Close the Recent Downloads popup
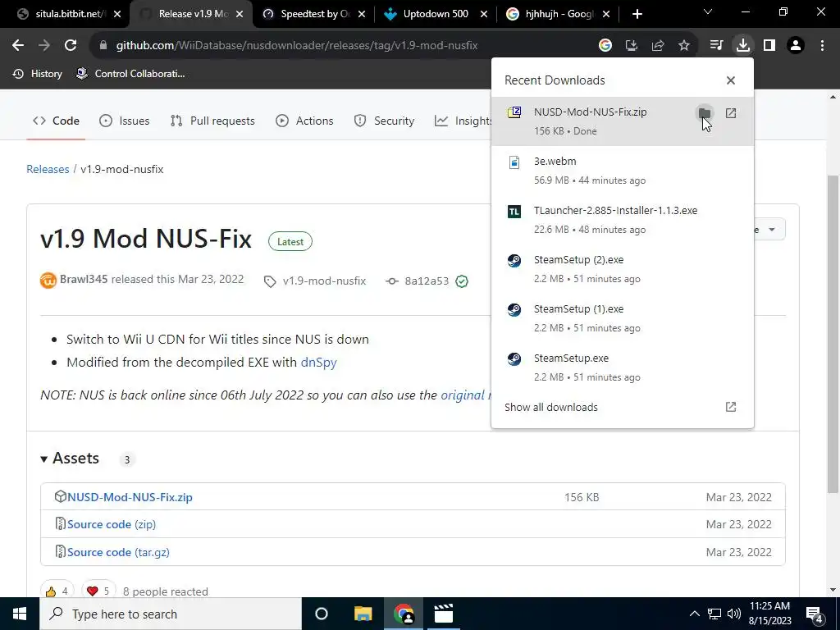The height and width of the screenshot is (630, 840). point(731,80)
